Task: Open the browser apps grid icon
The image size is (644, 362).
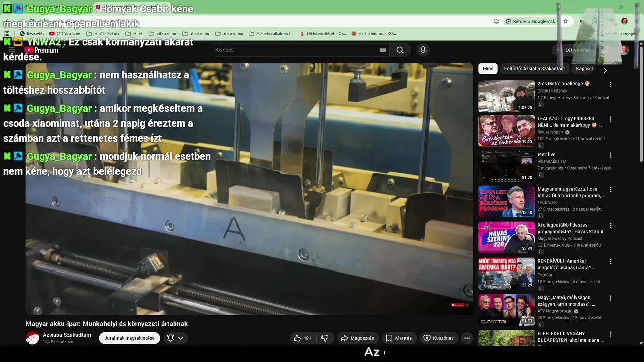Action: coord(7,34)
